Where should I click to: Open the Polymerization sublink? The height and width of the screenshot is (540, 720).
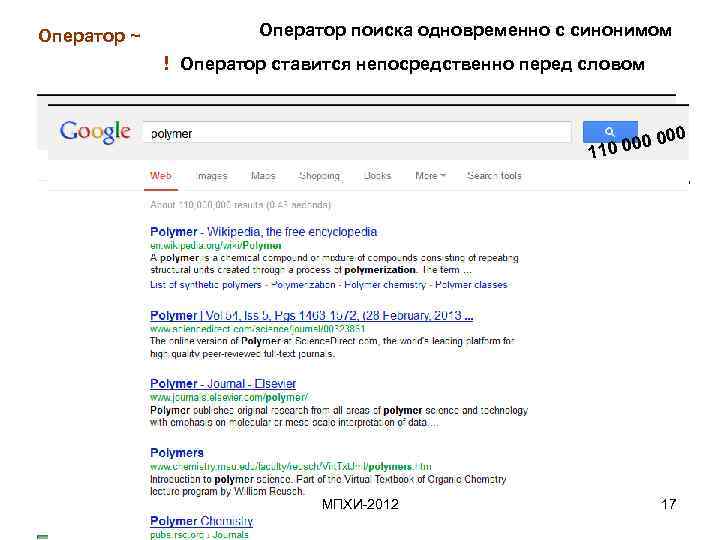pos(303,285)
